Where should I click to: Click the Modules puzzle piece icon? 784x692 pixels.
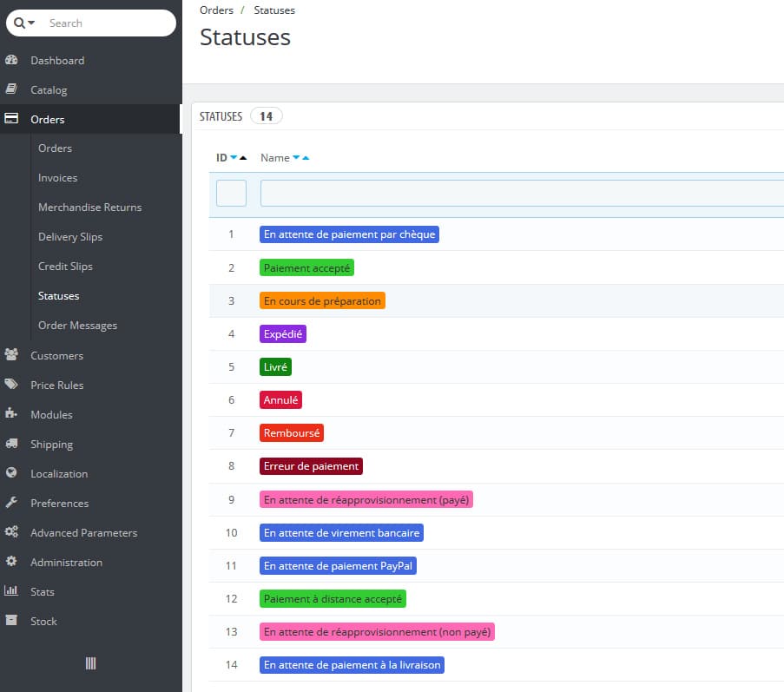point(11,415)
